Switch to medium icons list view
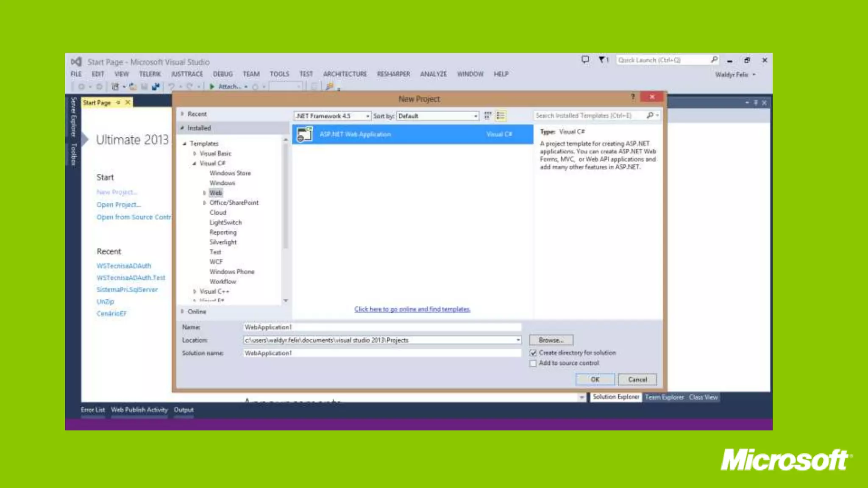 point(501,116)
